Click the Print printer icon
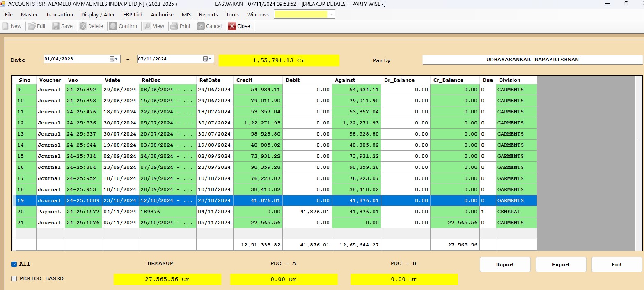 tap(174, 26)
